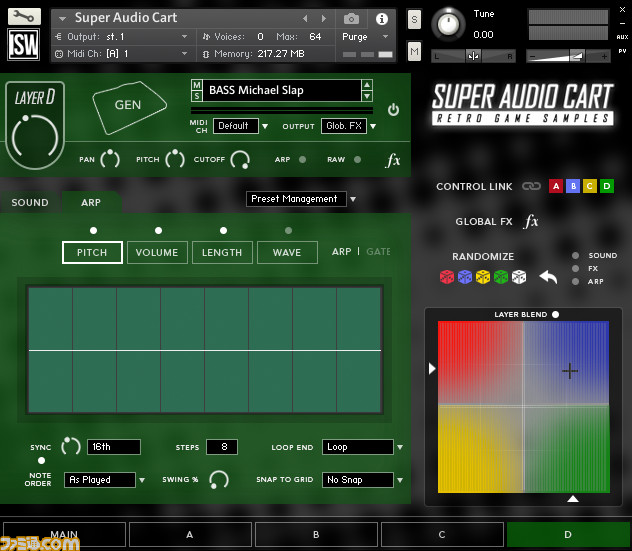Toggle the Solo S button in header
This screenshot has height=551, width=632.
[x=414, y=19]
